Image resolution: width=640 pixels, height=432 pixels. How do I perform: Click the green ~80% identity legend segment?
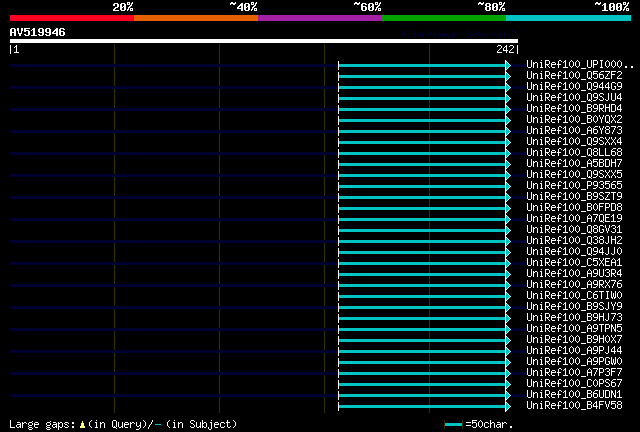pos(444,18)
